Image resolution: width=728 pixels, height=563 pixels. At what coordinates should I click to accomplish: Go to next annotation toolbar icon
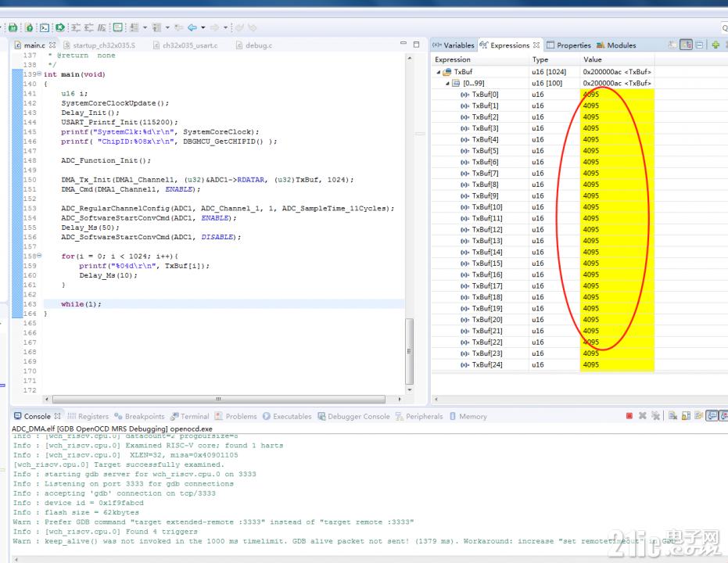pyautogui.click(x=134, y=28)
